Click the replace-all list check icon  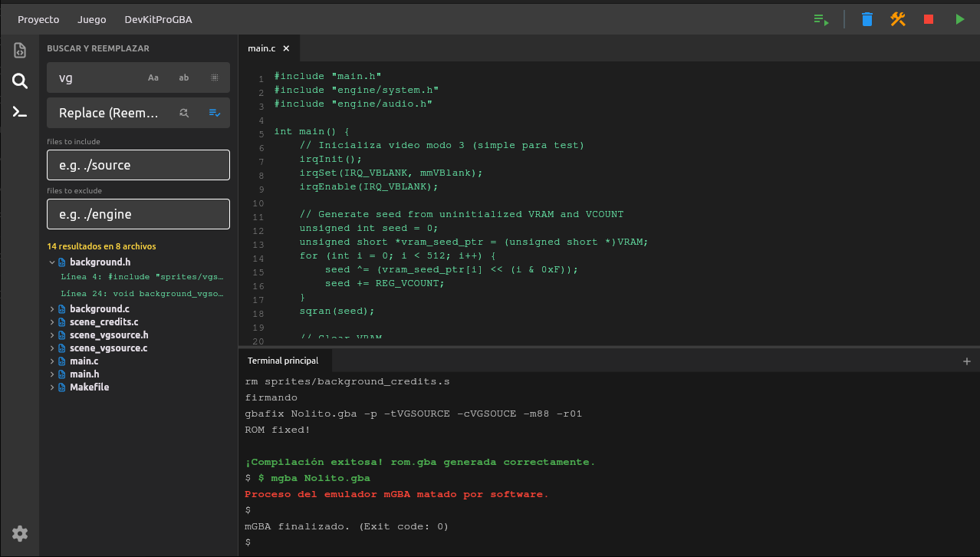pos(215,113)
